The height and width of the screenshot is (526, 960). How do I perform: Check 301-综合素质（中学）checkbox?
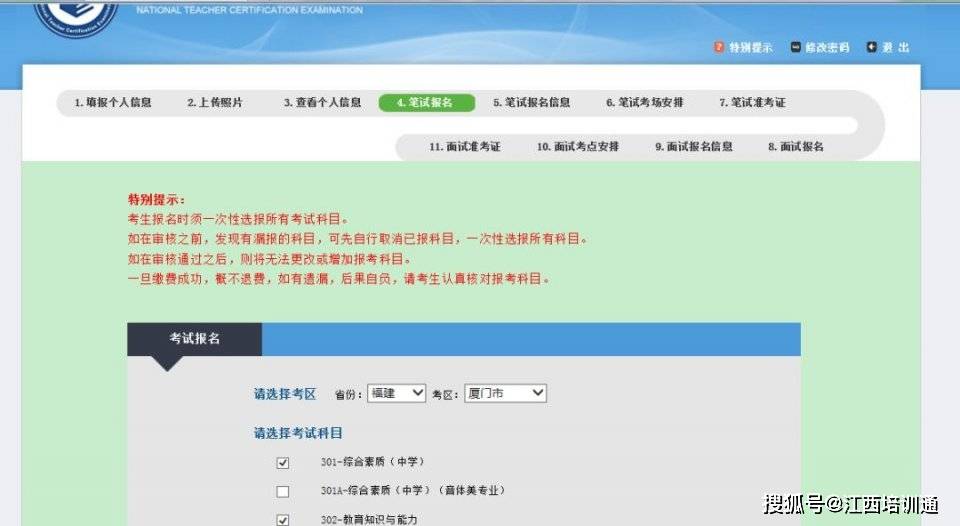point(283,463)
